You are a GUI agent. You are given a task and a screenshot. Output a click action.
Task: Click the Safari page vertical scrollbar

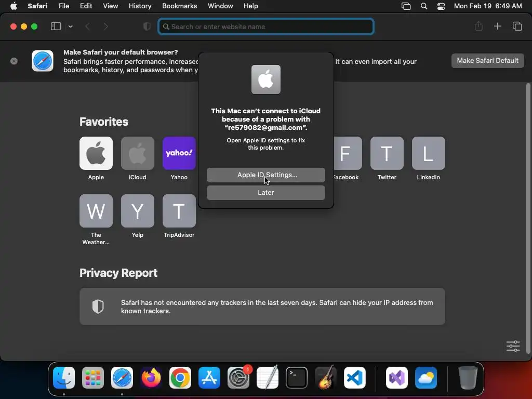click(528, 218)
